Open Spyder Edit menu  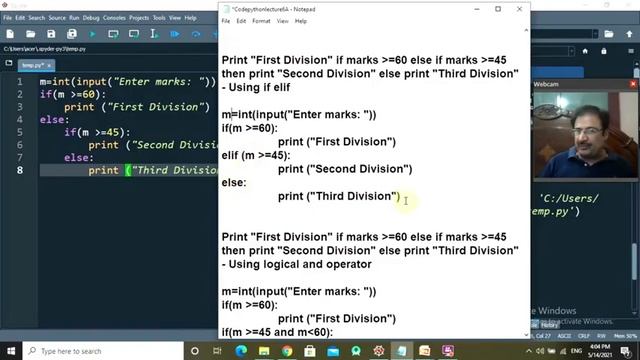tap(20, 18)
